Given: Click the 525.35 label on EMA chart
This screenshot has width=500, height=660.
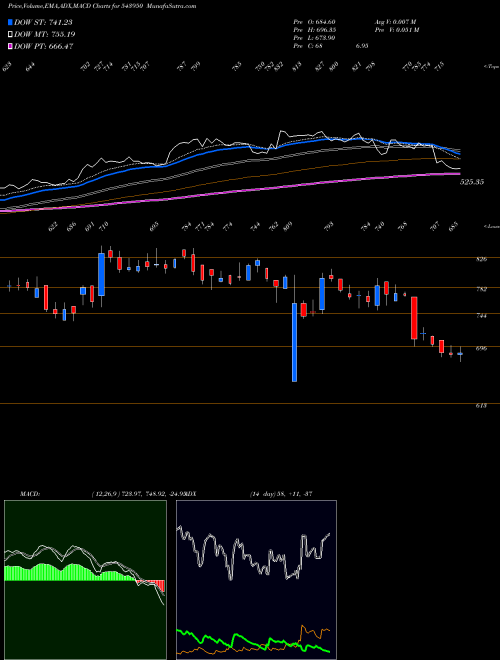Looking at the screenshot, I should click(x=472, y=182).
